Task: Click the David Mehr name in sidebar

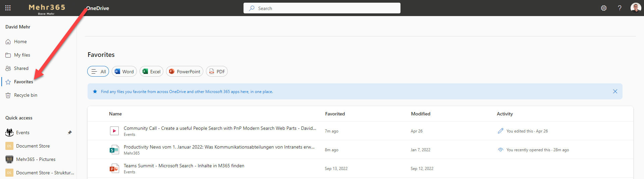Action: point(18,27)
